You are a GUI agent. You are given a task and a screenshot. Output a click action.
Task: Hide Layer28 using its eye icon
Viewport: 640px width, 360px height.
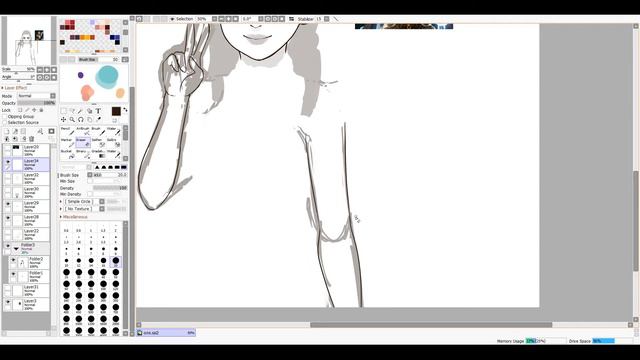point(8,218)
